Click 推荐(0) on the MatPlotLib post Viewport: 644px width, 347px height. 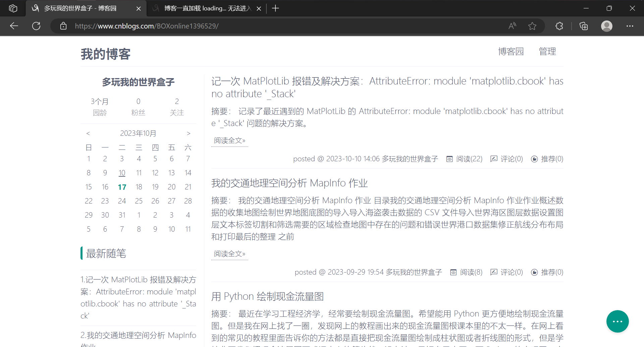[547, 159]
